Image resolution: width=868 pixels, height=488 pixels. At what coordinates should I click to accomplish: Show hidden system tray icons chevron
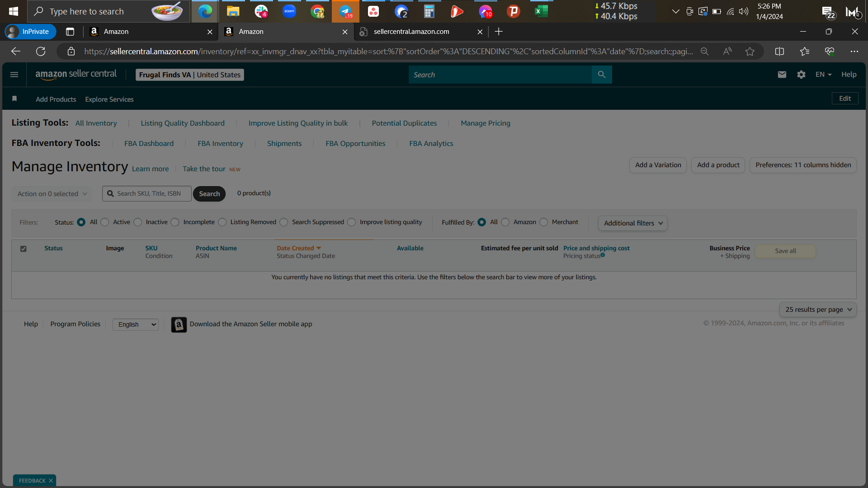(676, 11)
